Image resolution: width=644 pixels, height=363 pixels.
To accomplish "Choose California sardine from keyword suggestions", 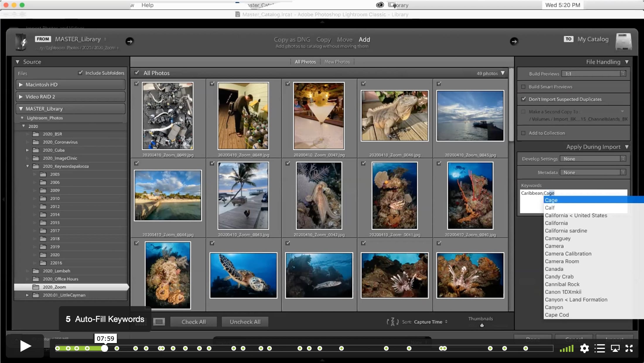I will click(x=566, y=231).
